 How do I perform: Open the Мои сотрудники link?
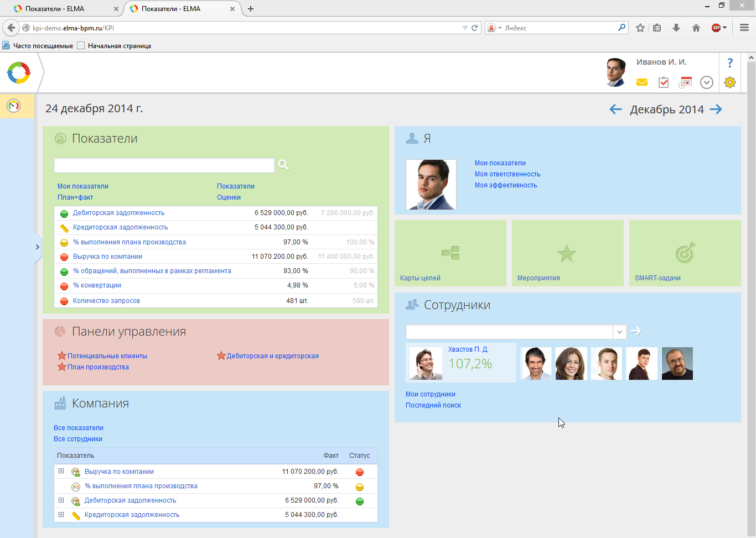coord(431,394)
